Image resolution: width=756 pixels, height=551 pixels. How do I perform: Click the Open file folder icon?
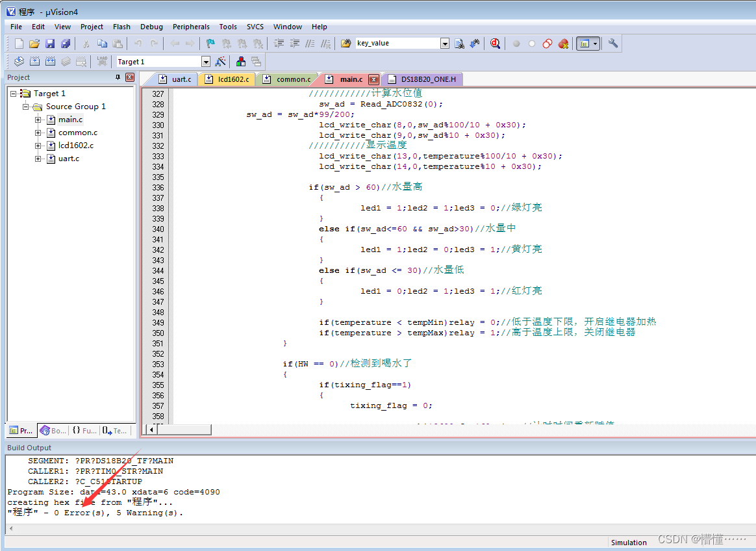tap(34, 44)
